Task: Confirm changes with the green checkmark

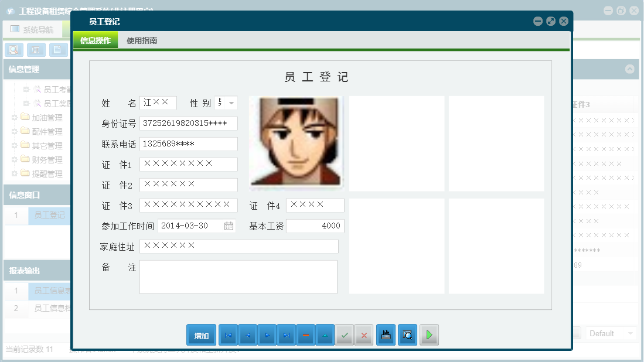Action: [x=345, y=335]
